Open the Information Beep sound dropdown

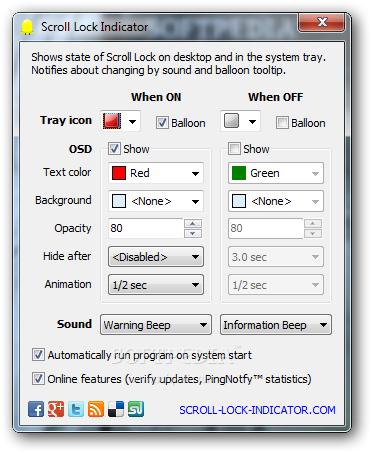pyautogui.click(x=276, y=325)
